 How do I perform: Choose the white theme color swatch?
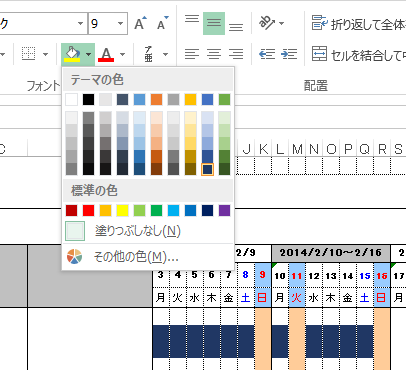point(71,99)
